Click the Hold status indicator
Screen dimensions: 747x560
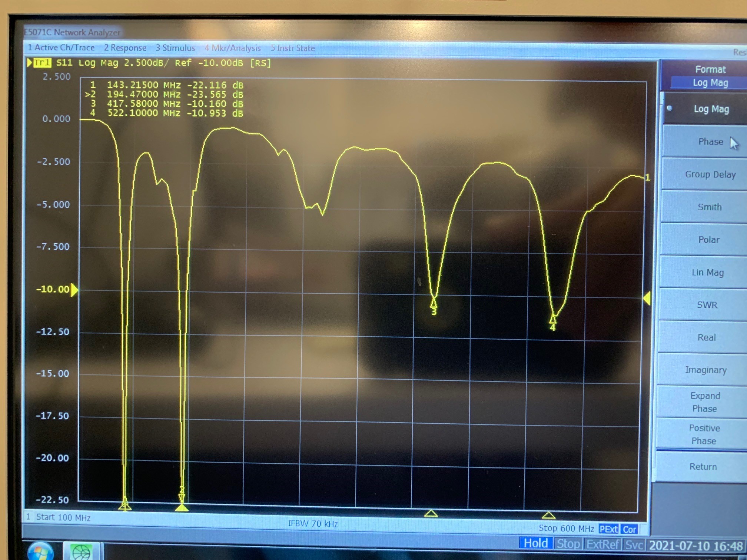535,543
